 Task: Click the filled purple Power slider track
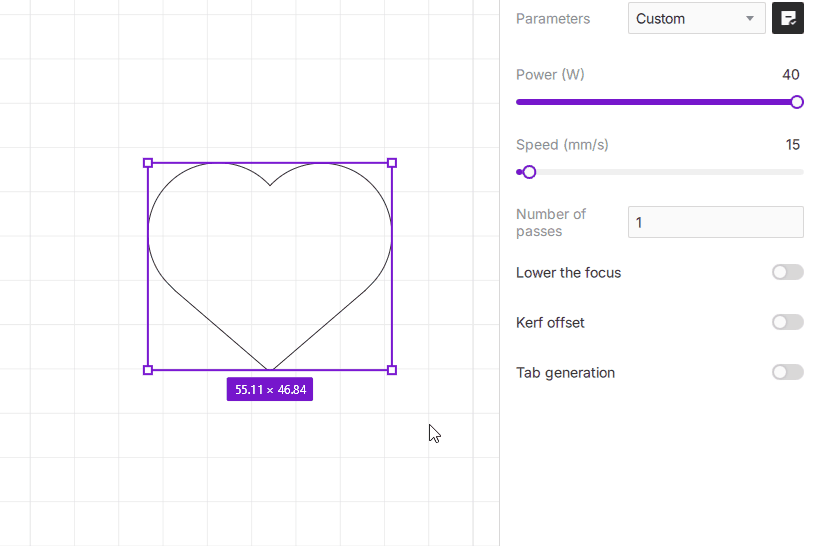click(x=650, y=102)
